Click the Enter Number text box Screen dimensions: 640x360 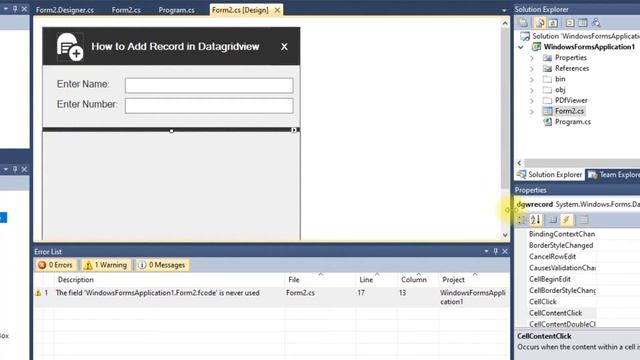click(209, 106)
